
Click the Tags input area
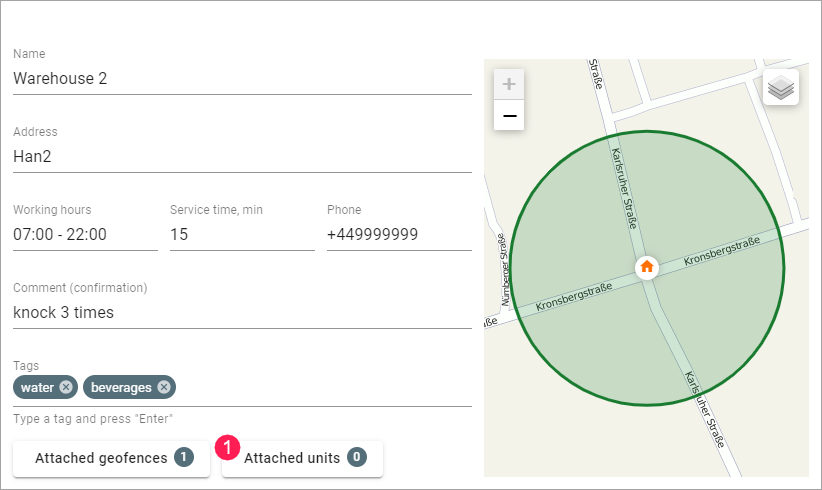(x=320, y=388)
